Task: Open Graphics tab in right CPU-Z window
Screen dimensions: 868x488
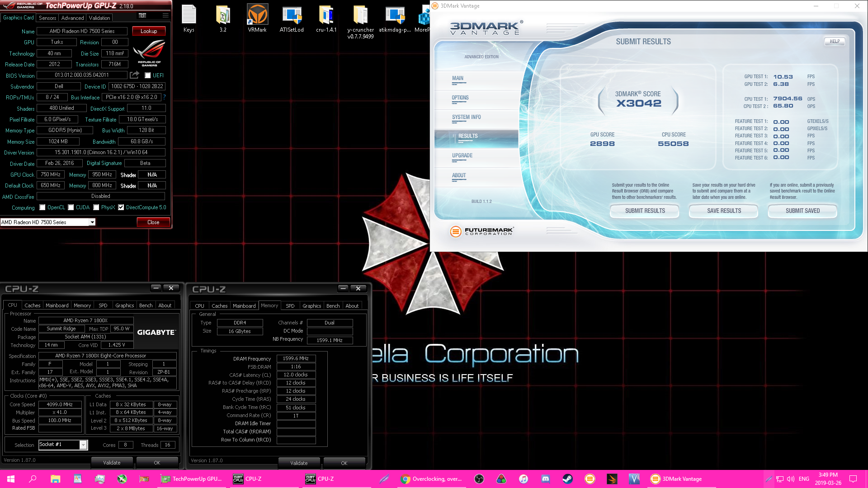Action: pyautogui.click(x=312, y=306)
